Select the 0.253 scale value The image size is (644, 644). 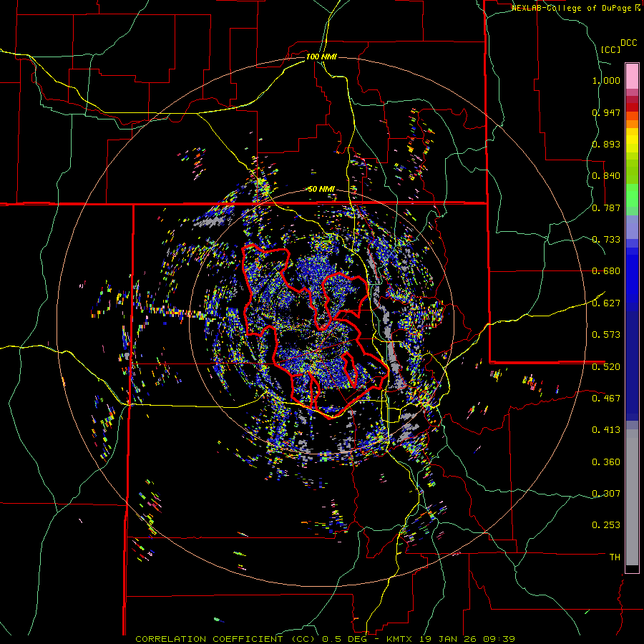coord(606,525)
